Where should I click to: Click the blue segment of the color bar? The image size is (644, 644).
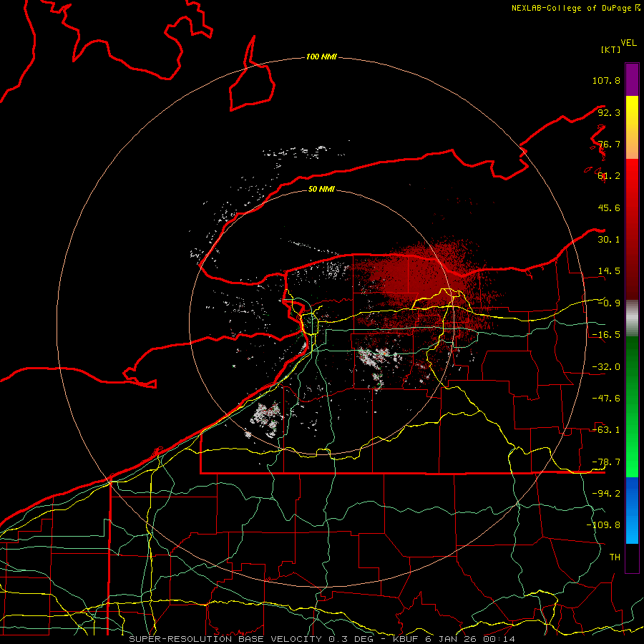pyautogui.click(x=632, y=510)
